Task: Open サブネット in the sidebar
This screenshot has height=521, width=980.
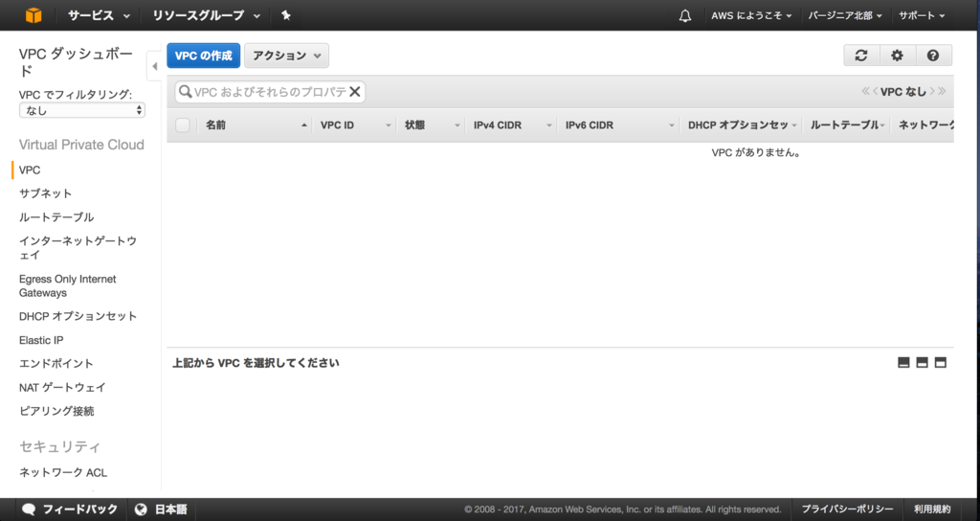Action: [x=46, y=193]
